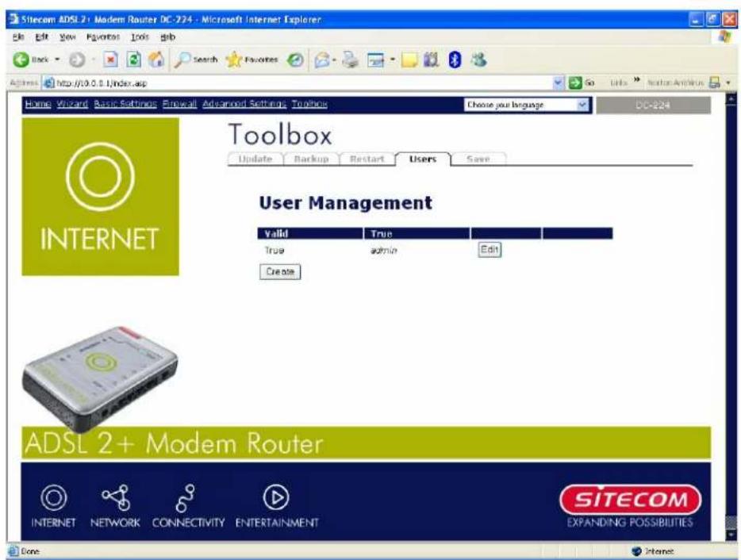Click the Norton Antivirus toolbar icon

click(715, 83)
